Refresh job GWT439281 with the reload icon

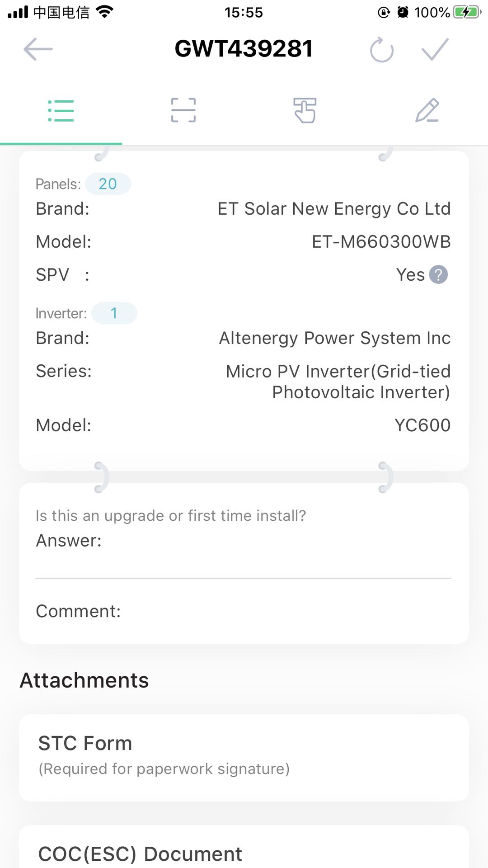[382, 49]
